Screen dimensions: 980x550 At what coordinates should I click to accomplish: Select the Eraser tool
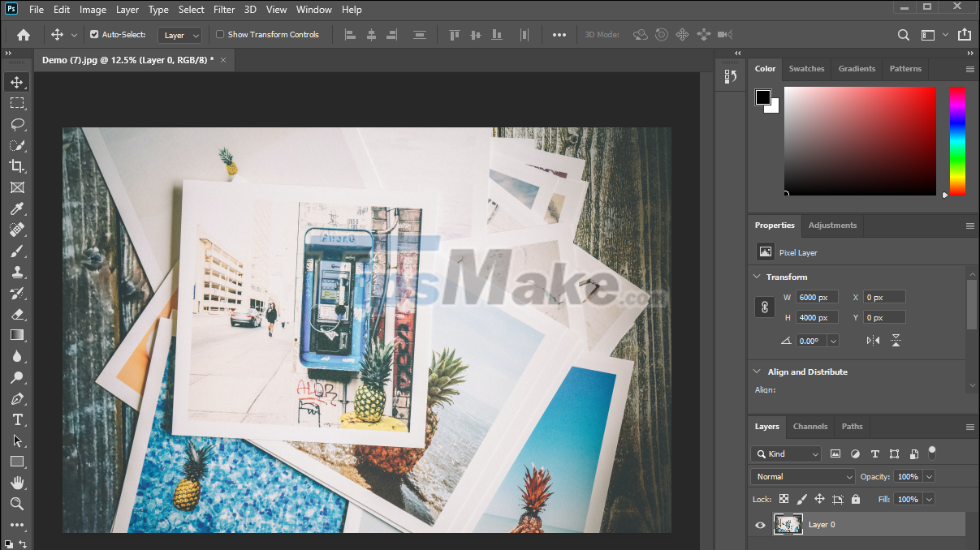coord(17,314)
